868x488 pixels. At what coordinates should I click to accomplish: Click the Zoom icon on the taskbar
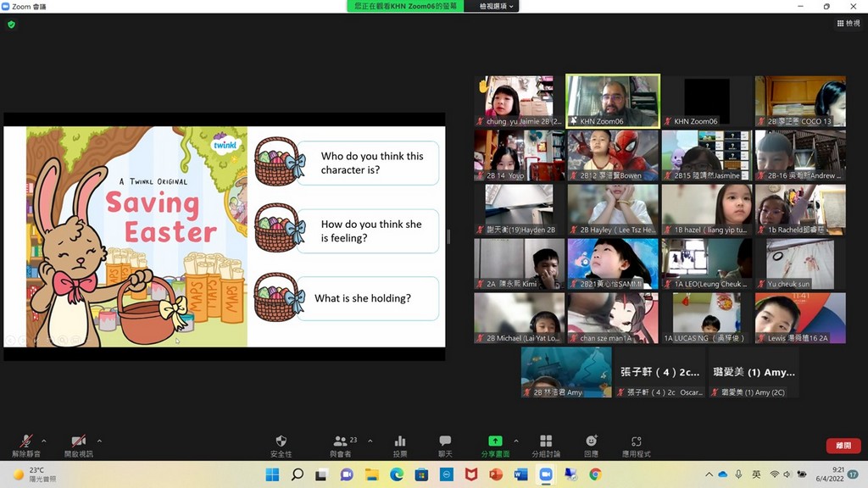point(546,474)
